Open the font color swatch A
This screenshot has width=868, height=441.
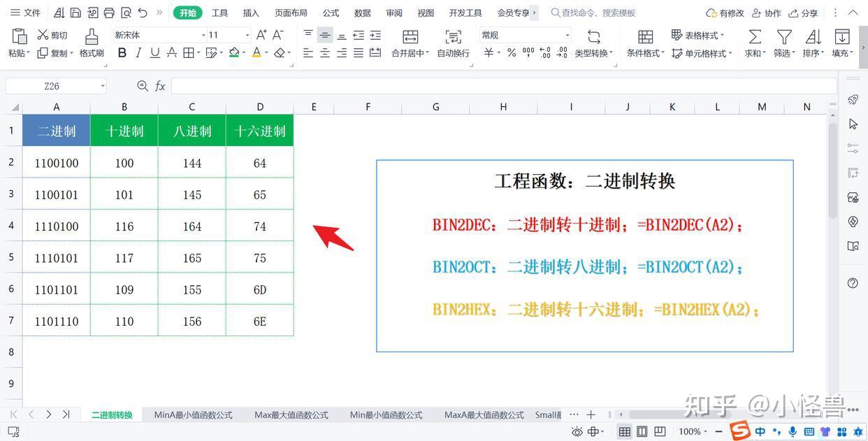(256, 53)
